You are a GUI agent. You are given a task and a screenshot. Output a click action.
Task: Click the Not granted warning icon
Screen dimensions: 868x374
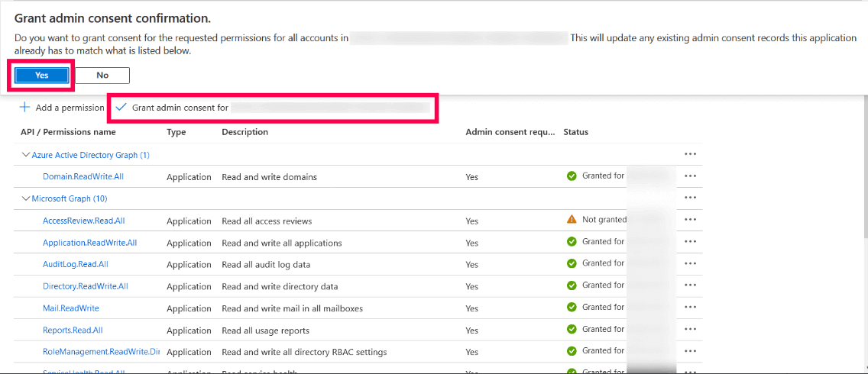coord(572,220)
